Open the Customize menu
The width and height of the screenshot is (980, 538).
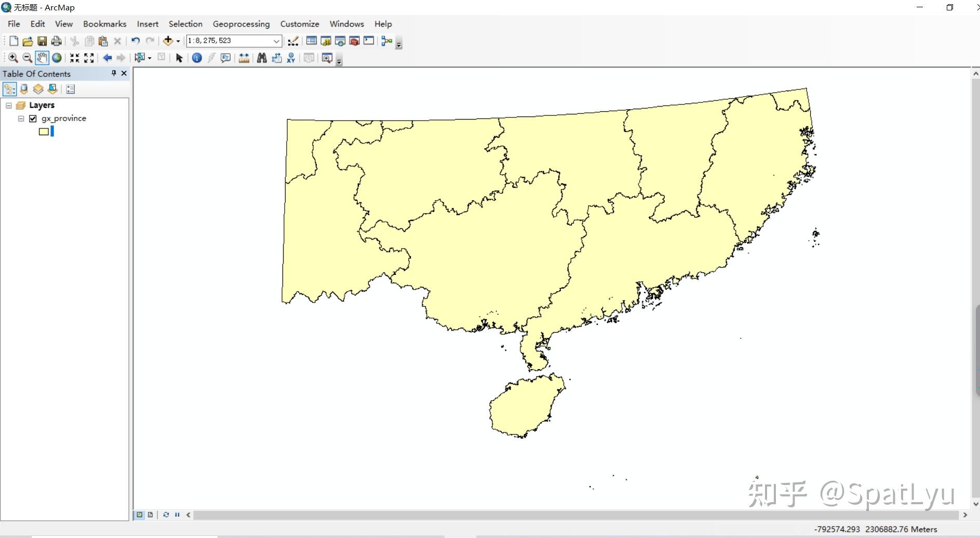coord(300,24)
